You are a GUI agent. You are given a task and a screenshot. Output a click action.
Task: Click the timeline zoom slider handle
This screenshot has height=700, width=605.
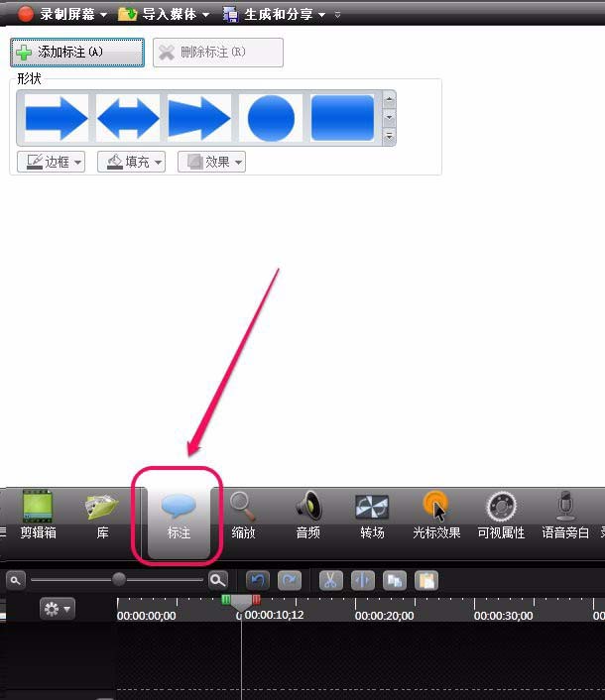pyautogui.click(x=119, y=579)
